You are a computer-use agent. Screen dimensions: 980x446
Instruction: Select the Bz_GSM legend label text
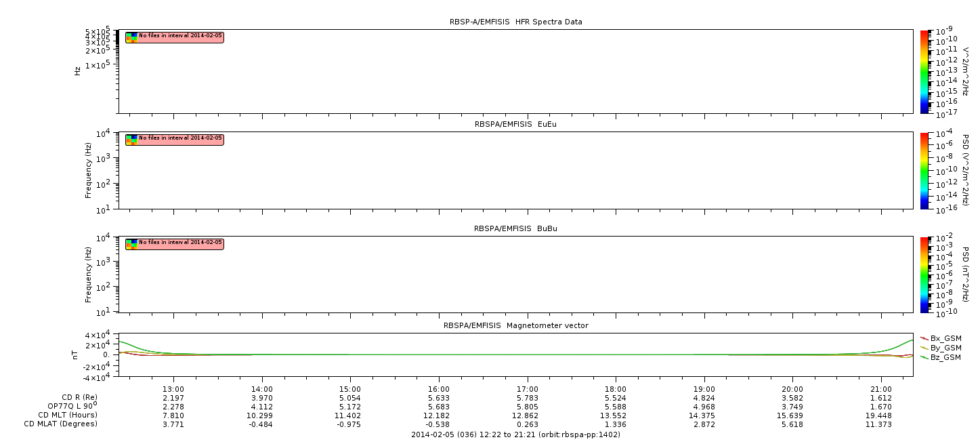945,357
